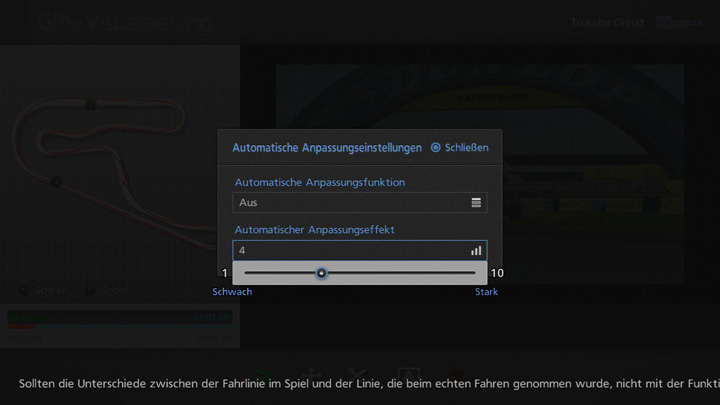Click the list icon in the Aus field
The image size is (720, 405).
click(x=476, y=203)
